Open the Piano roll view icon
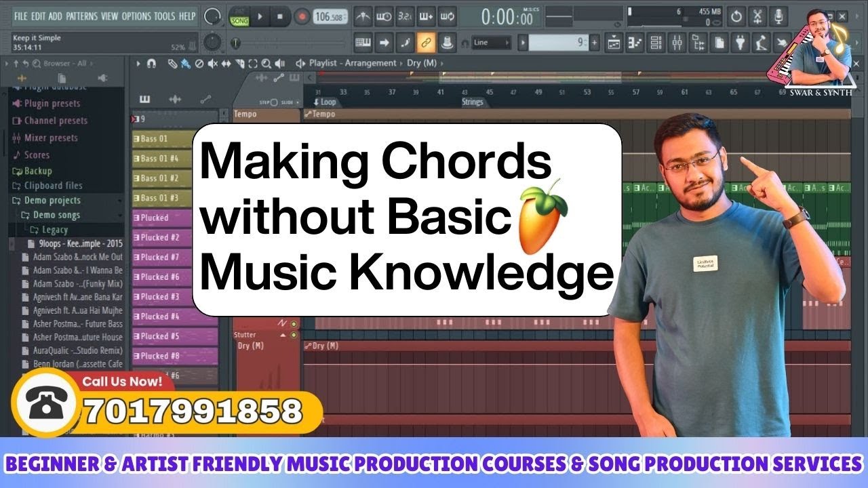 click(x=635, y=43)
